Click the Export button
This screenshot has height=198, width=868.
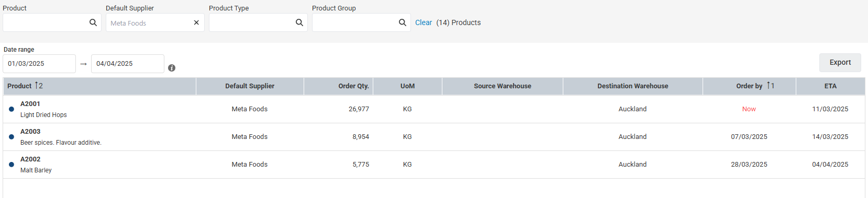[x=840, y=62]
